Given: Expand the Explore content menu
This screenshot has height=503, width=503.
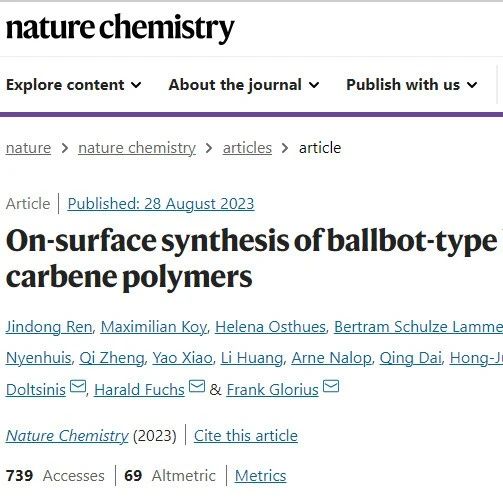Looking at the screenshot, I should click(x=74, y=85).
